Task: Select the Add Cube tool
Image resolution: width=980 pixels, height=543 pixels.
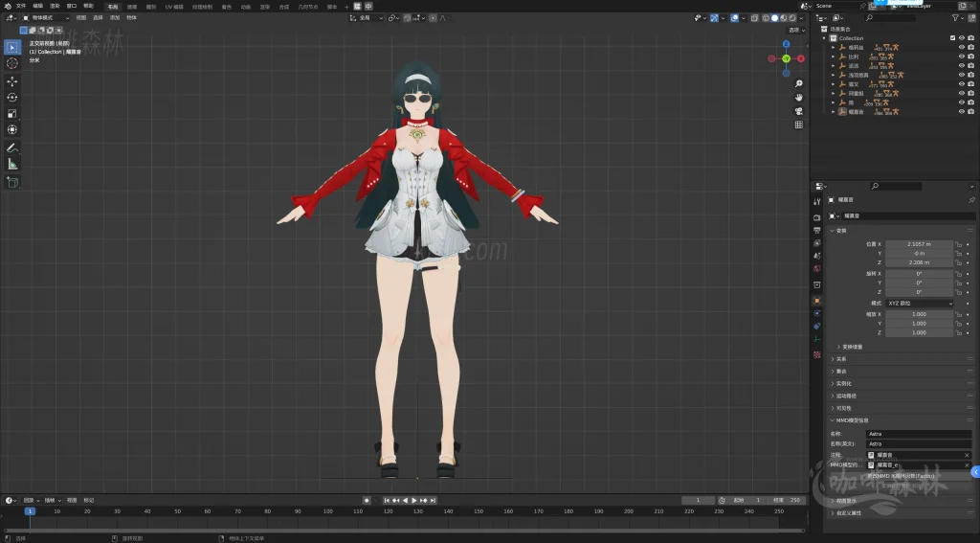Action: click(x=11, y=182)
